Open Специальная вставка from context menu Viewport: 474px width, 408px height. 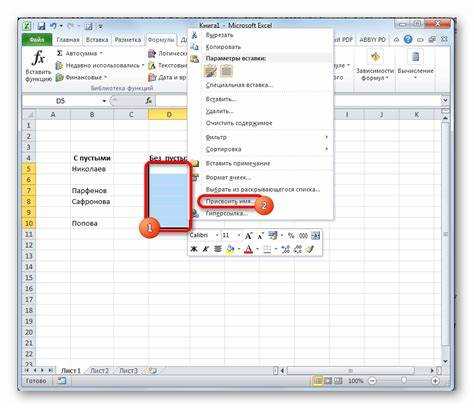coord(239,85)
